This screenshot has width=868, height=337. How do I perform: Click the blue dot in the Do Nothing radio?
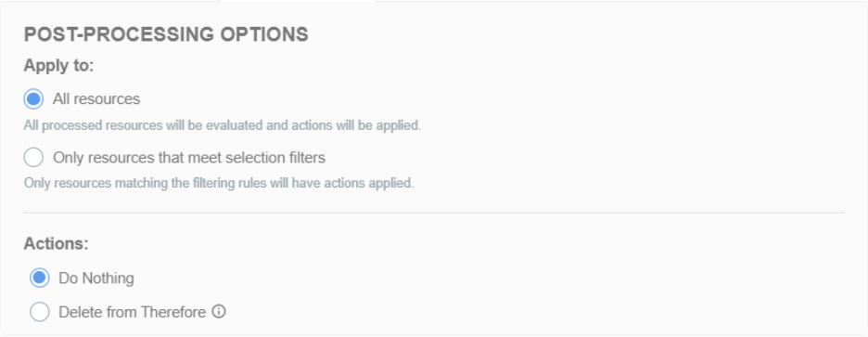pyautogui.click(x=39, y=278)
